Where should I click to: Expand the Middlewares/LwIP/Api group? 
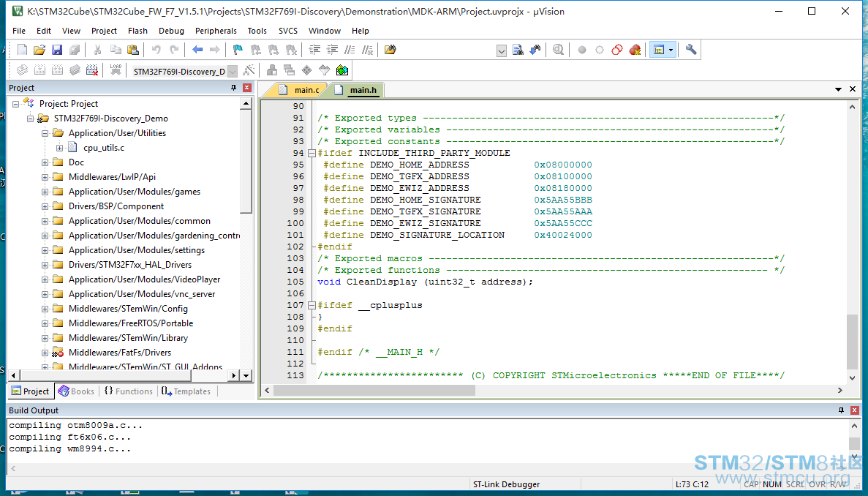click(45, 177)
